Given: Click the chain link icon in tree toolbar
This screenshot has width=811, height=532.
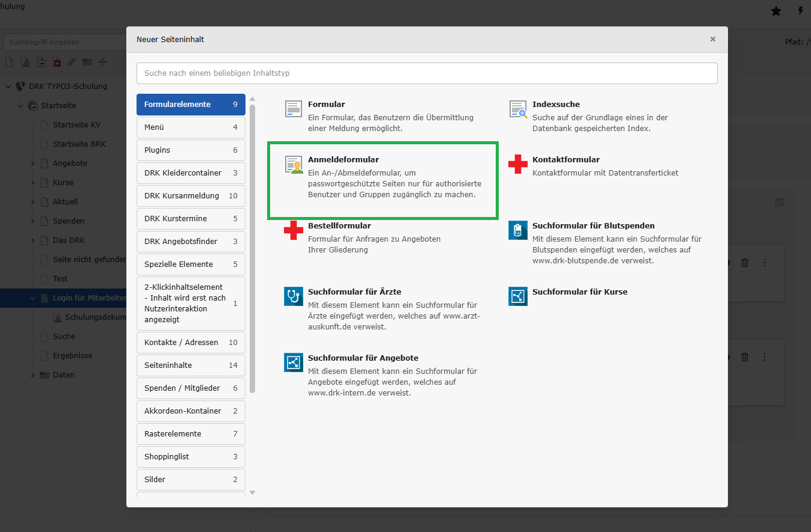Looking at the screenshot, I should point(72,62).
